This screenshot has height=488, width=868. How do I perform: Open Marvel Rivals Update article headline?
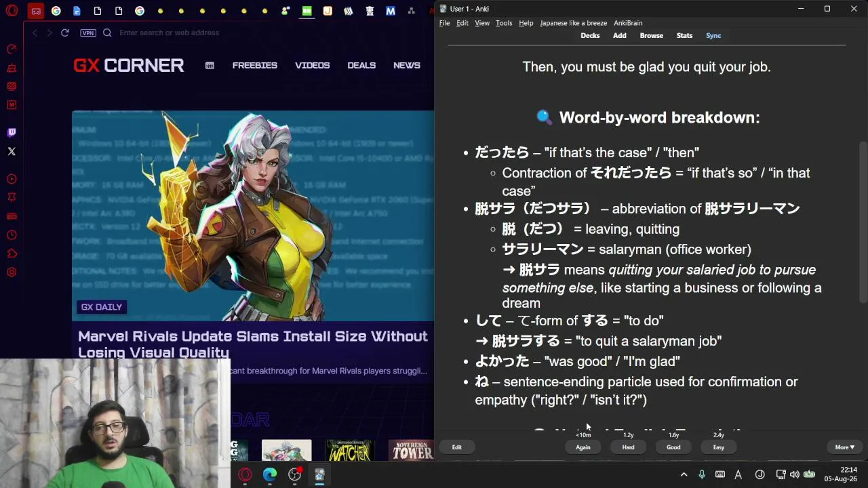pyautogui.click(x=253, y=344)
